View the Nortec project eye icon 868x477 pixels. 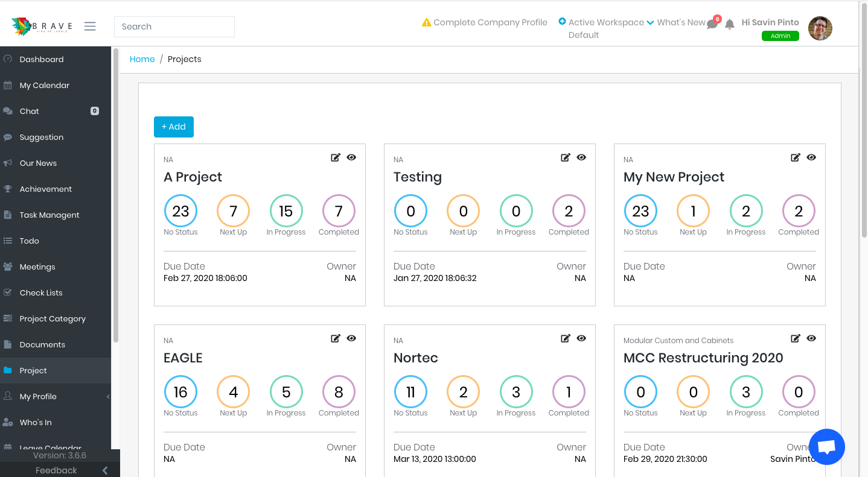coord(581,338)
